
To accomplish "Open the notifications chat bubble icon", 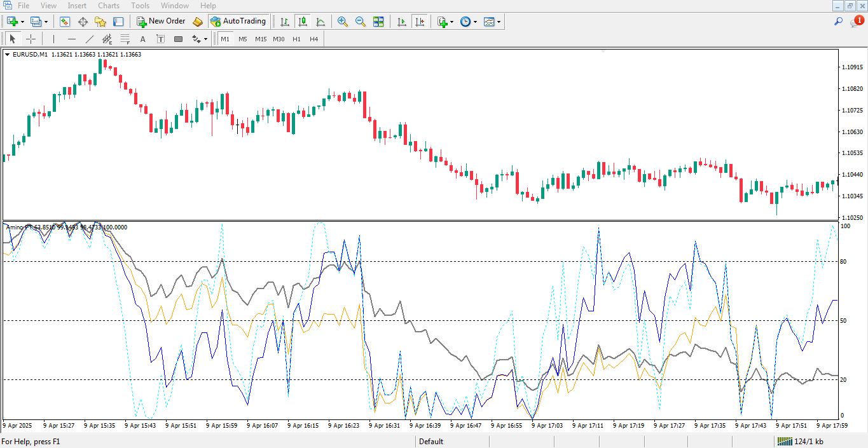I will [856, 22].
